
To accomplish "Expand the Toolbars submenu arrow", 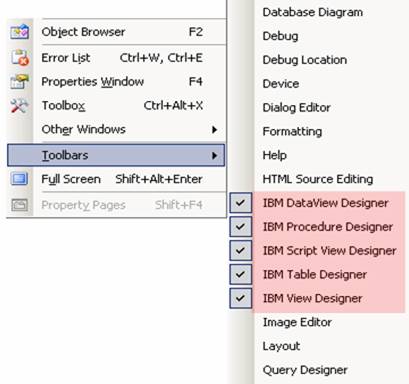I will coord(215,156).
